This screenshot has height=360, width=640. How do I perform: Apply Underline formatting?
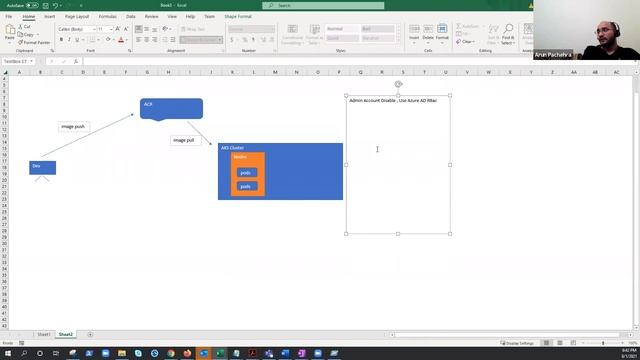coord(77,40)
